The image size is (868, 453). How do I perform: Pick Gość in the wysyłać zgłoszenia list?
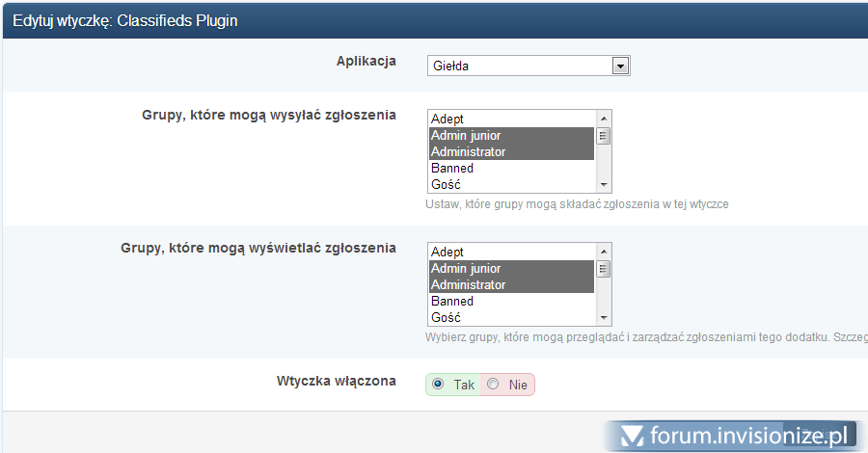click(x=511, y=184)
